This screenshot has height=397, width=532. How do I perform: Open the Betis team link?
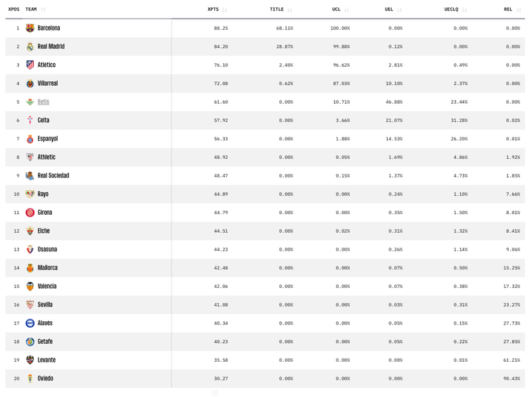pyautogui.click(x=43, y=102)
